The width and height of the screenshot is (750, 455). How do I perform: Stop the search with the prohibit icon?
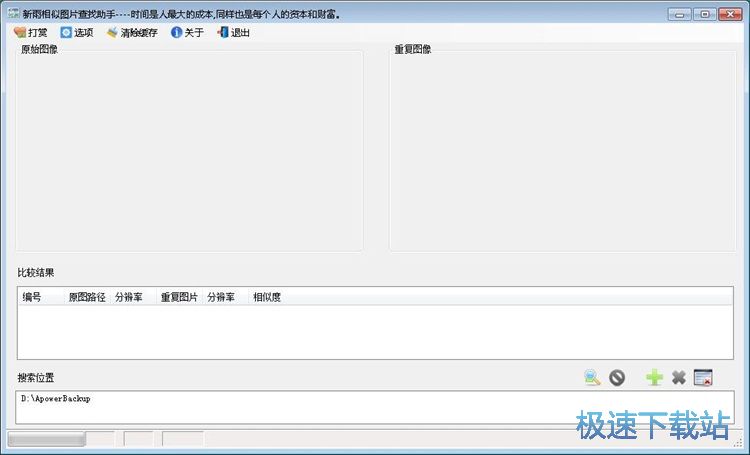pos(617,377)
